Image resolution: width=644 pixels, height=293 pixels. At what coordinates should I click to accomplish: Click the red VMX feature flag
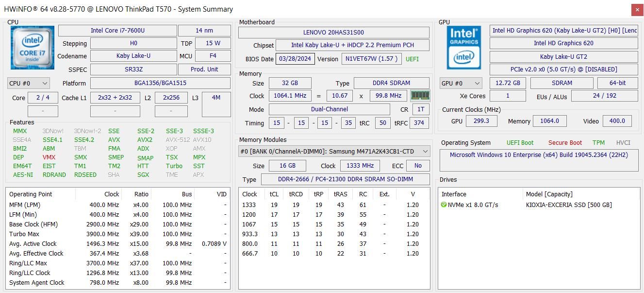49,157
